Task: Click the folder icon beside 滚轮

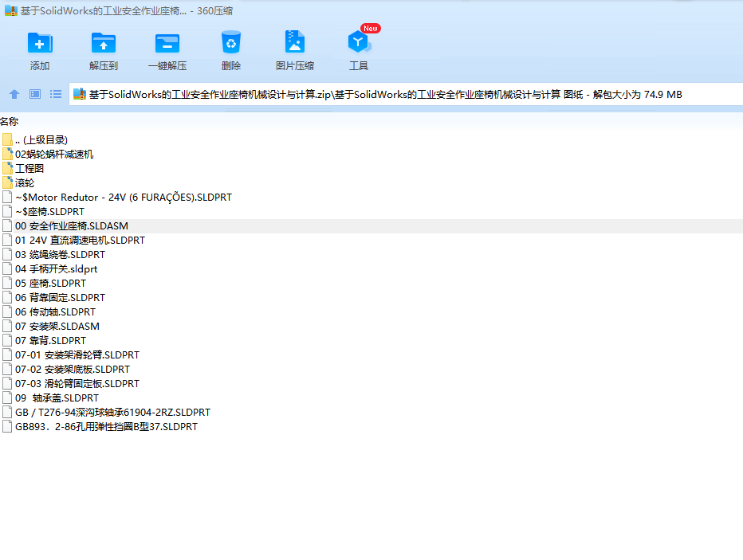Action: (x=7, y=182)
